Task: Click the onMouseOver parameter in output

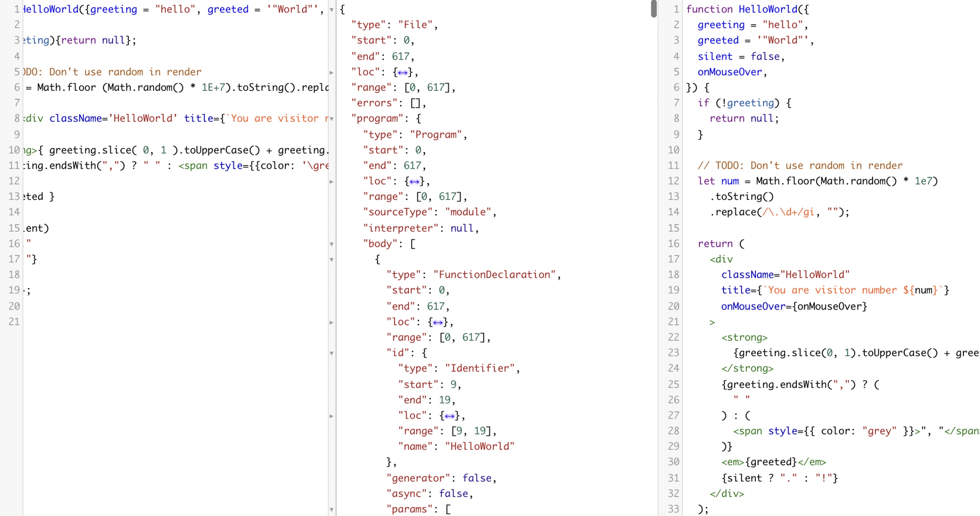Action: [x=729, y=72]
